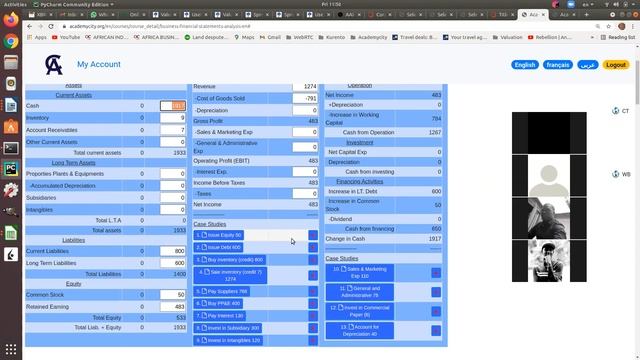The image size is (640, 360).
Task: Click the Inventory input field
Action: pos(173,118)
